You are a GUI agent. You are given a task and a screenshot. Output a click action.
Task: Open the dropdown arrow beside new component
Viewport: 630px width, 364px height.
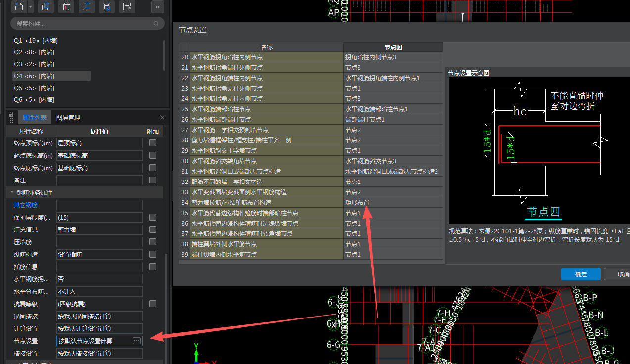coord(31,7)
